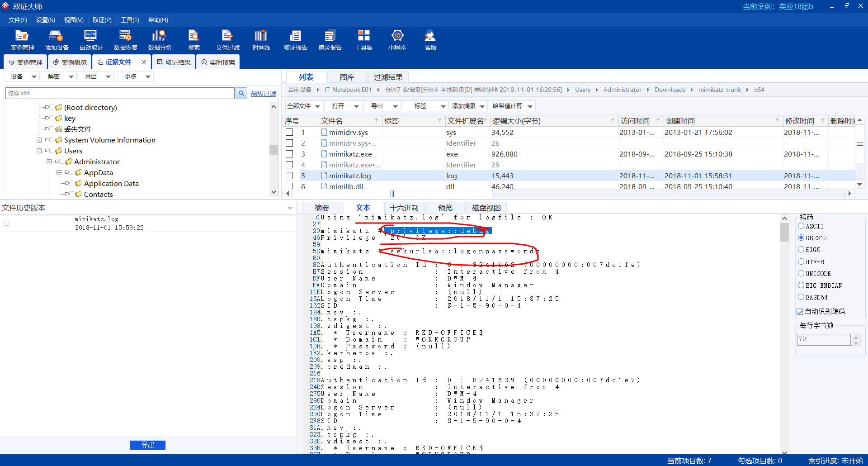The height and width of the screenshot is (466, 868).
Task: Click the Users folder icon in tree
Action: point(58,151)
